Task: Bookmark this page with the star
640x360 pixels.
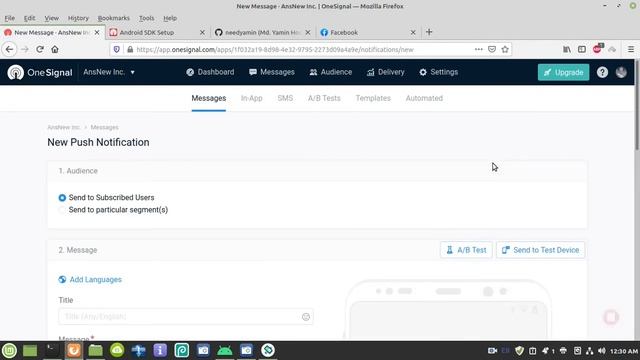Action: pos(505,49)
